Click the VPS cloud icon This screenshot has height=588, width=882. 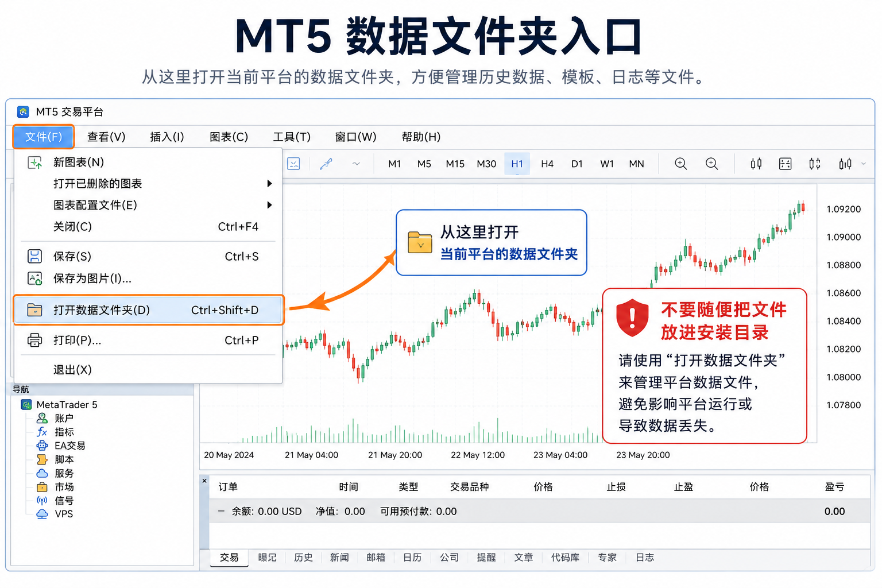(42, 514)
